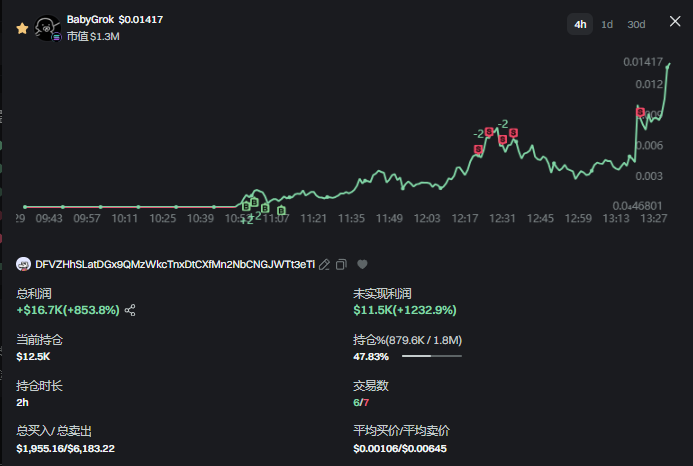Click the transaction count 6/7
The image size is (693, 466).
click(361, 402)
